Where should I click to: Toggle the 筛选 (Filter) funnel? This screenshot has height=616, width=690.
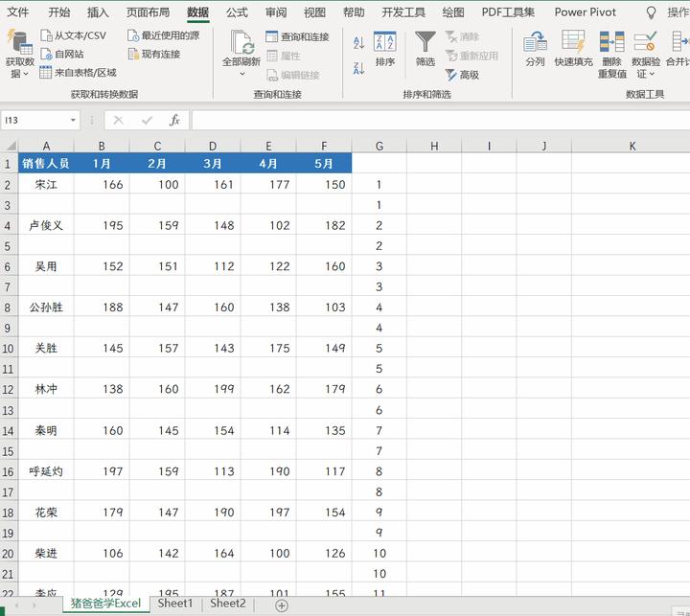click(x=425, y=49)
